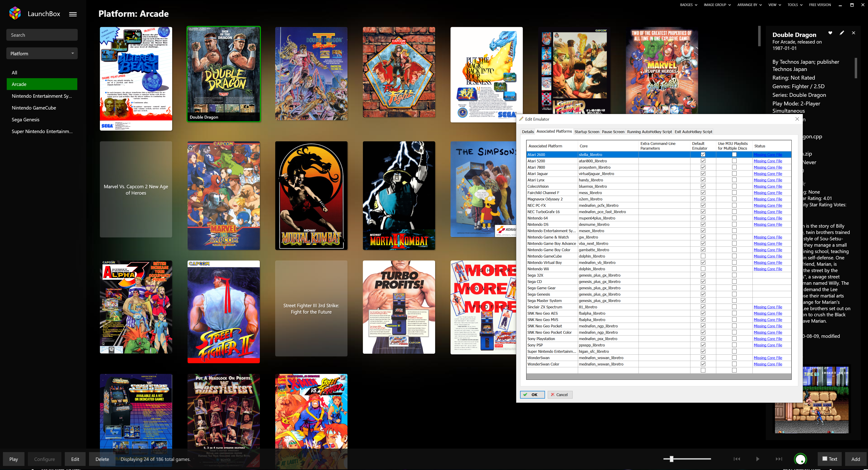Adjust the box size zoom slider
Screen dimensions: 868x470
coord(672,459)
